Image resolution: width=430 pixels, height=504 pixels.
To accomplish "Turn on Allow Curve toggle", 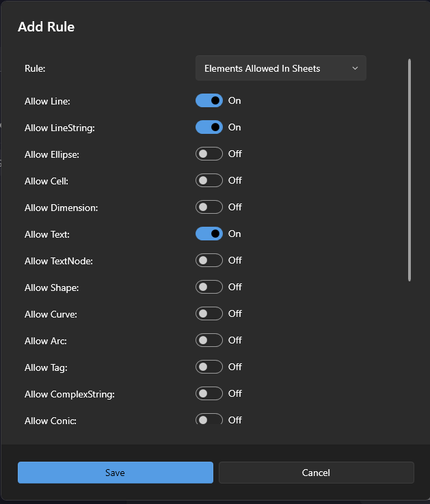I will pos(209,313).
